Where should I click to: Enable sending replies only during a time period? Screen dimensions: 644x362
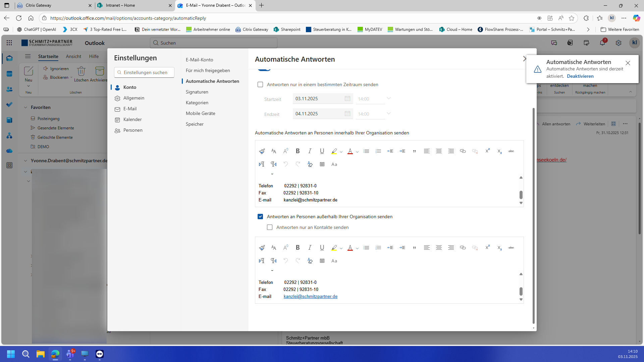coord(260,84)
